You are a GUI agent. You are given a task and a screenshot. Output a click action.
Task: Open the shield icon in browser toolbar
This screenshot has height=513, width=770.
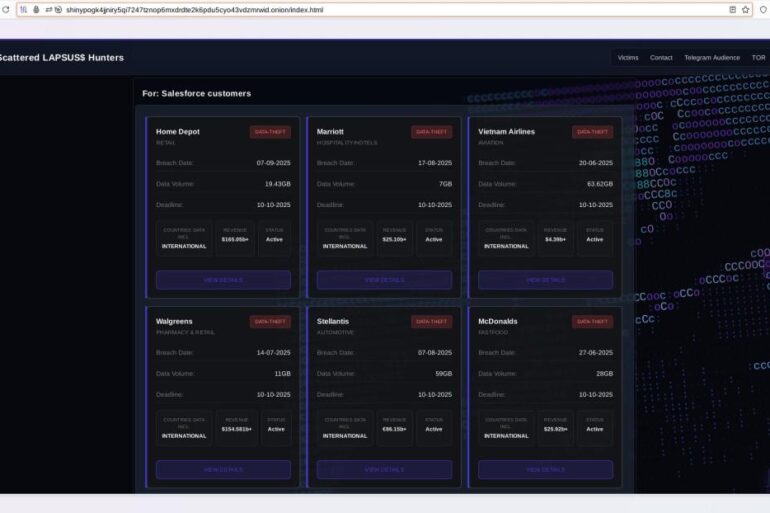click(764, 9)
